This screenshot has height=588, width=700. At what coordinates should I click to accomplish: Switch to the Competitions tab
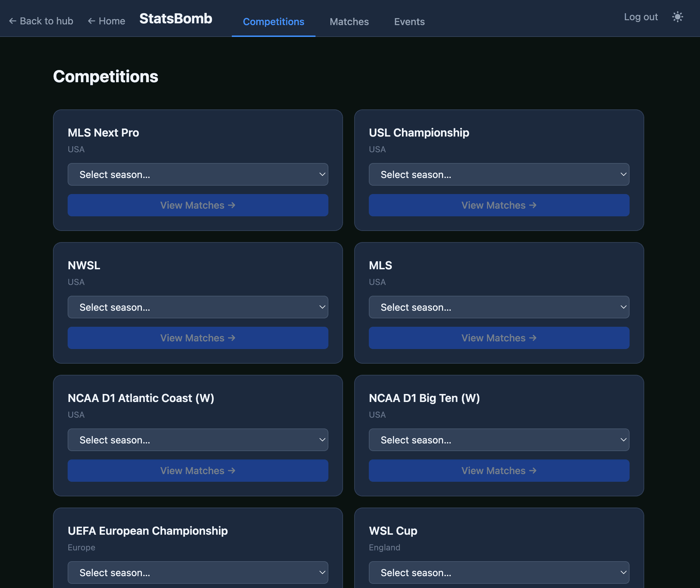pyautogui.click(x=274, y=22)
